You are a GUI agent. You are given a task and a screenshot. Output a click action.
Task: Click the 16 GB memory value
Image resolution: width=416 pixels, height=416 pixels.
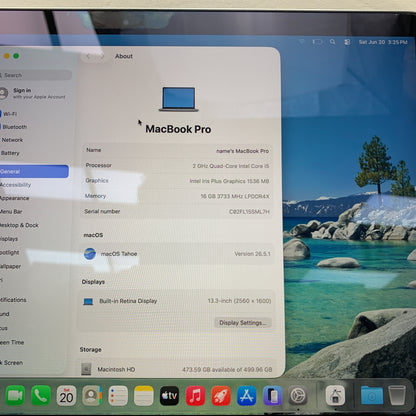coord(235,196)
